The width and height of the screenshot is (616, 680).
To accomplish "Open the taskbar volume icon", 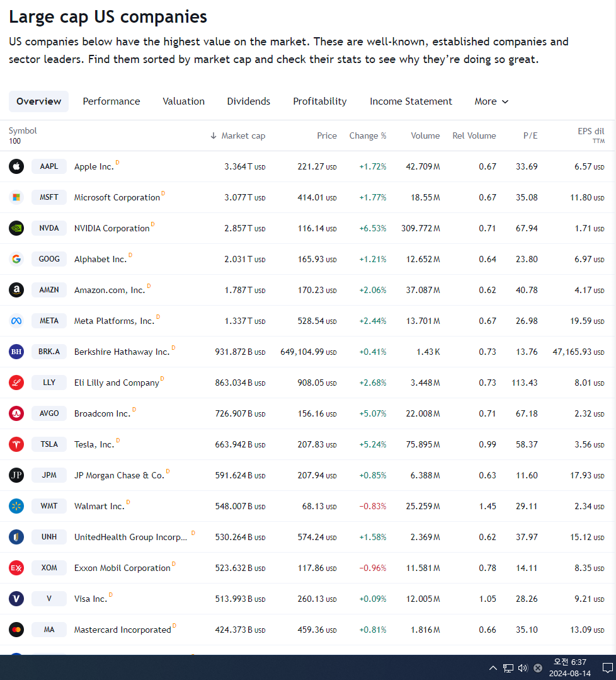I will coord(523,668).
